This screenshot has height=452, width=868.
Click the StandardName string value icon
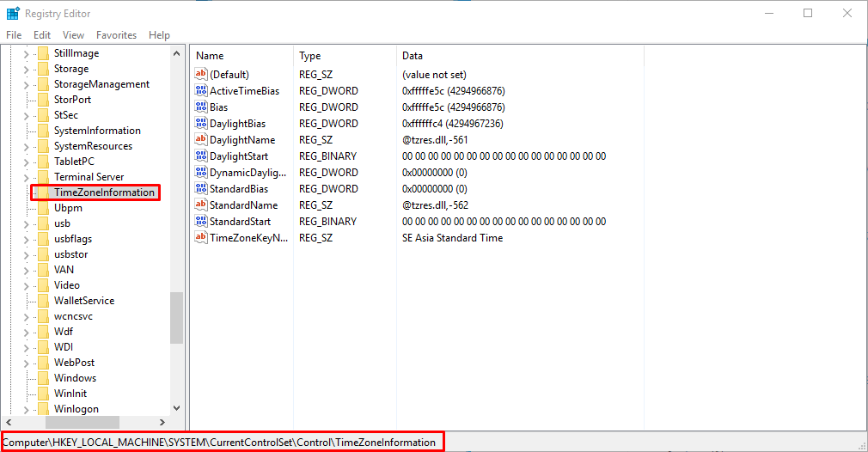tap(201, 205)
